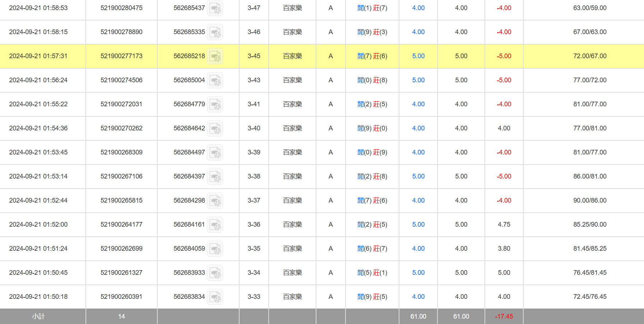Click replay icon beside round 562684397
Viewport: 644px width, 324px height.
click(x=215, y=177)
